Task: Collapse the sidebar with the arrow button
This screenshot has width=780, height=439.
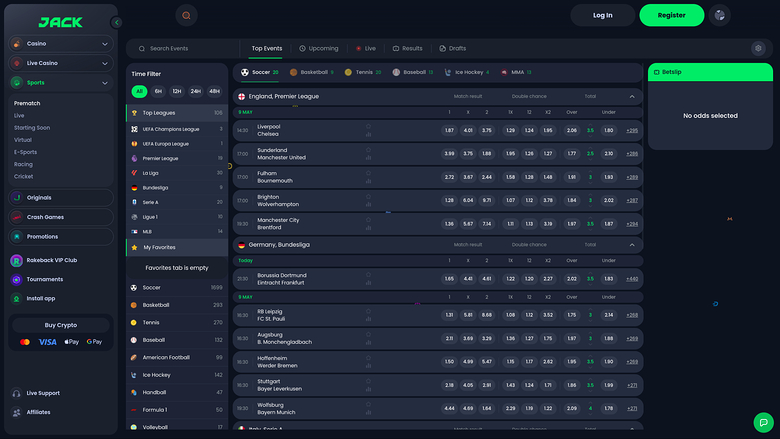Action: [x=116, y=22]
